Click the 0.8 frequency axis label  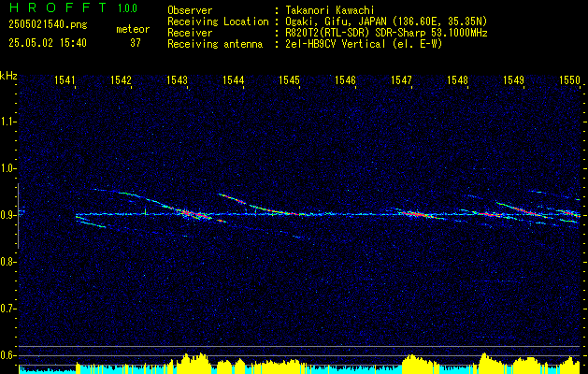pos(7,262)
